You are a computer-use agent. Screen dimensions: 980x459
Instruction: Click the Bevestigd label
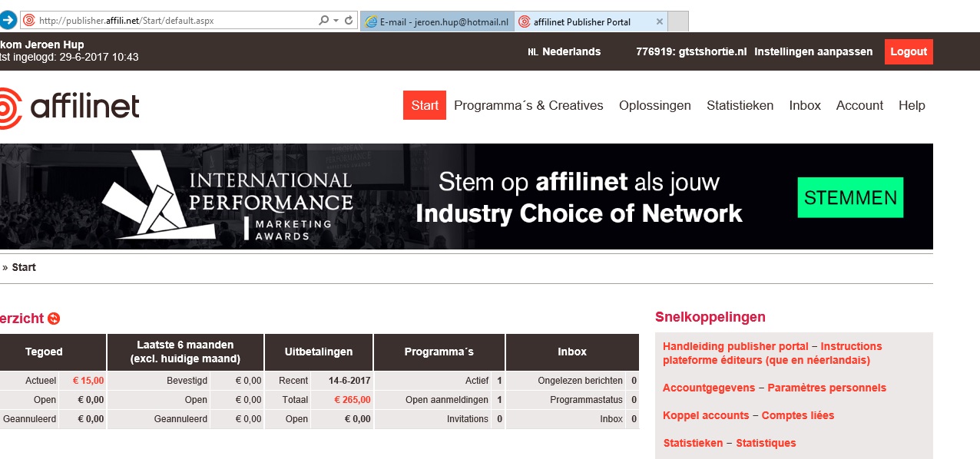pyautogui.click(x=187, y=380)
